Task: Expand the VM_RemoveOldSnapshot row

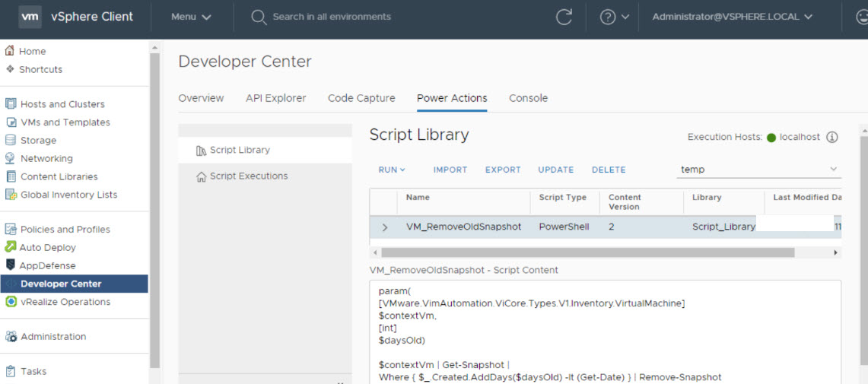Action: [x=384, y=227]
